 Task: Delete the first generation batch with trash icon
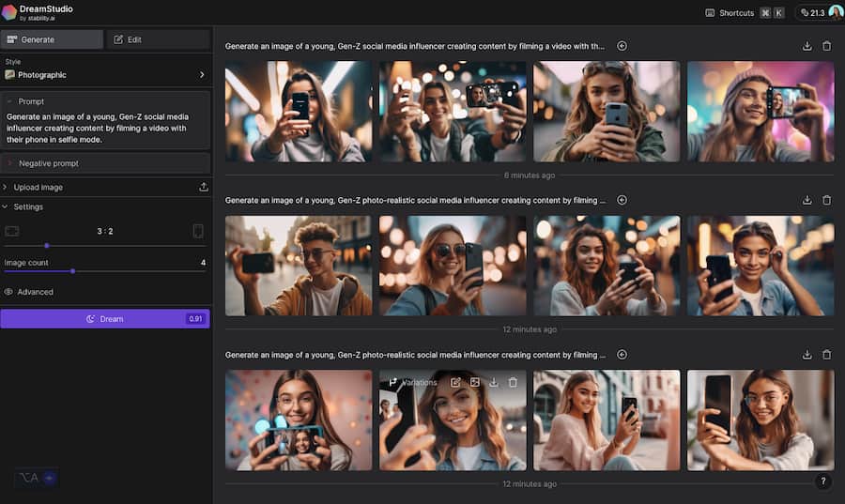(826, 46)
